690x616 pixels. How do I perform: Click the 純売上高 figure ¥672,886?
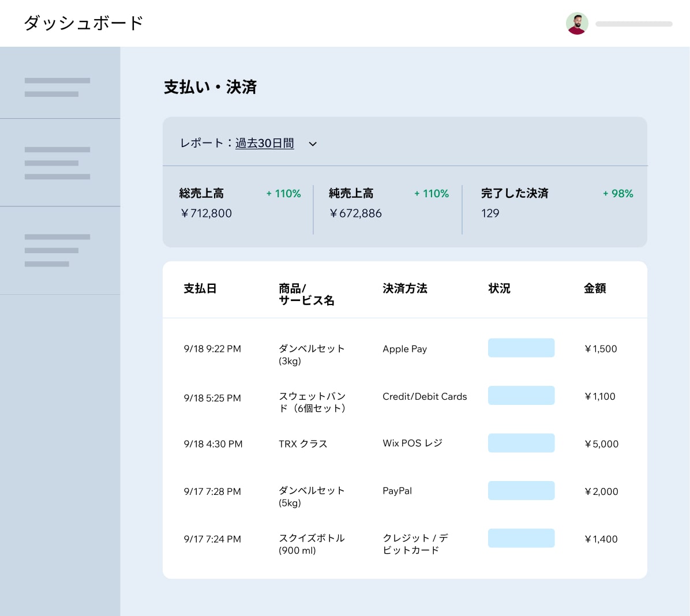(x=356, y=213)
